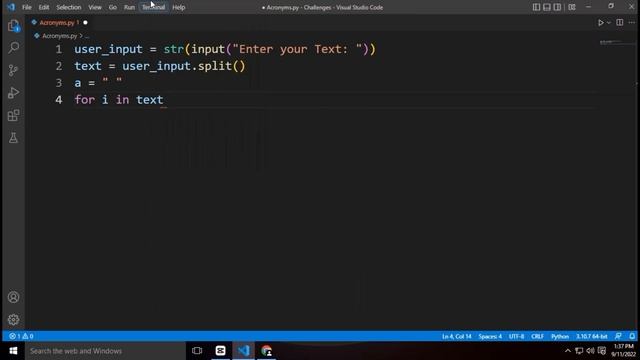Click Ln 4, Col 14 status item
Image resolution: width=640 pixels, height=360 pixels.
pos(456,336)
